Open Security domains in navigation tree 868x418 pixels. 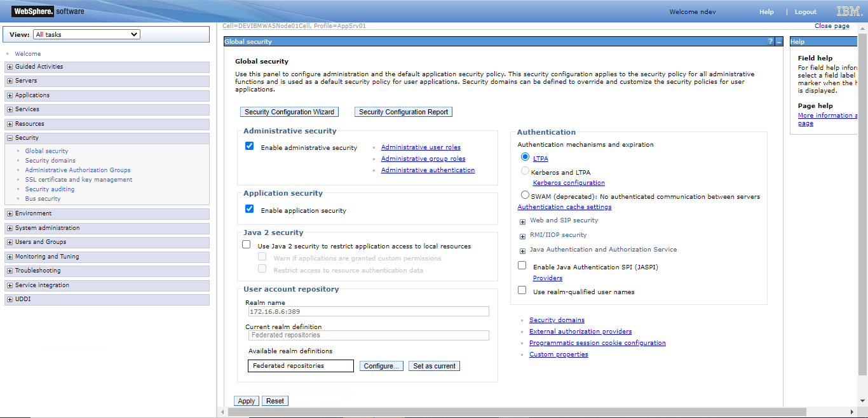pyautogui.click(x=50, y=161)
